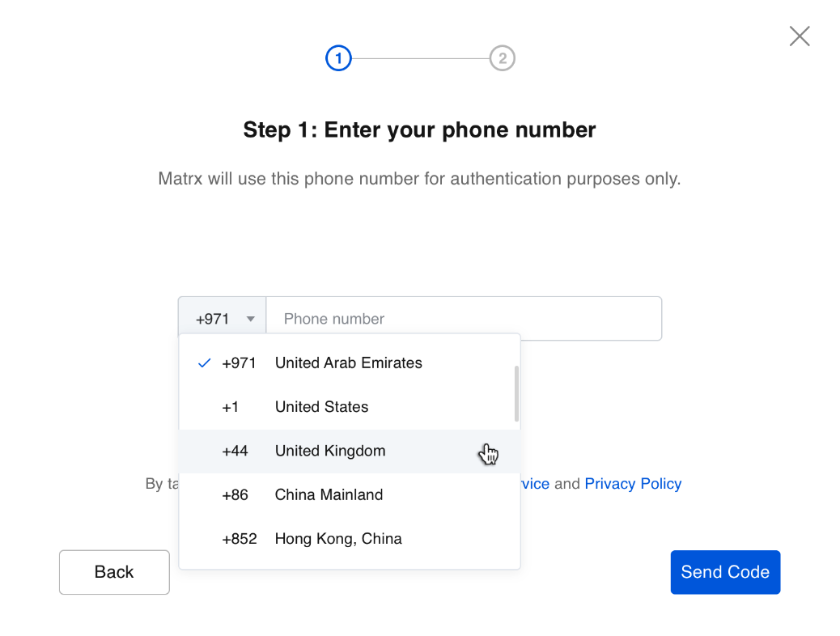Click the +971 code in the selector box
Image resolution: width=840 pixels, height=636 pixels.
click(x=213, y=319)
